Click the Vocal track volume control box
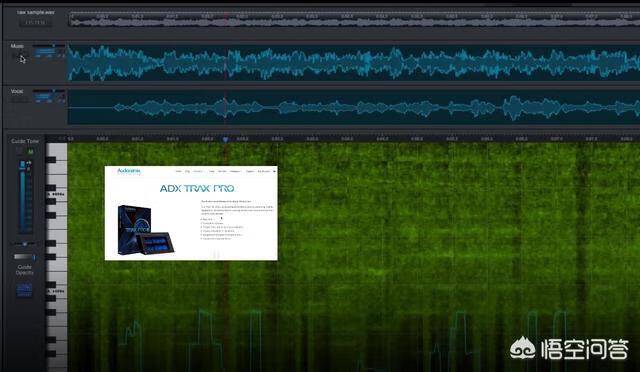 tap(44, 97)
